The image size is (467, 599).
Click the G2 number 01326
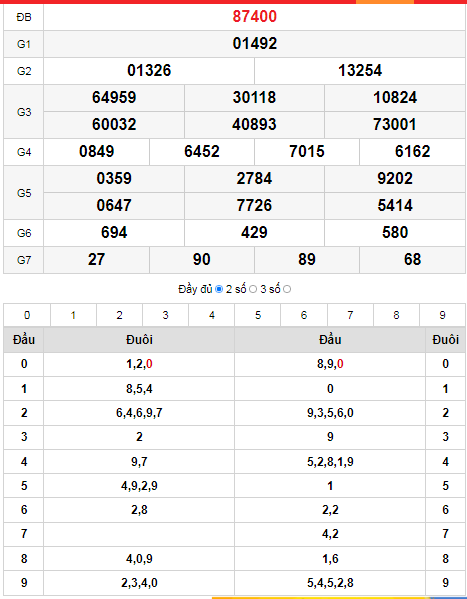tap(149, 71)
